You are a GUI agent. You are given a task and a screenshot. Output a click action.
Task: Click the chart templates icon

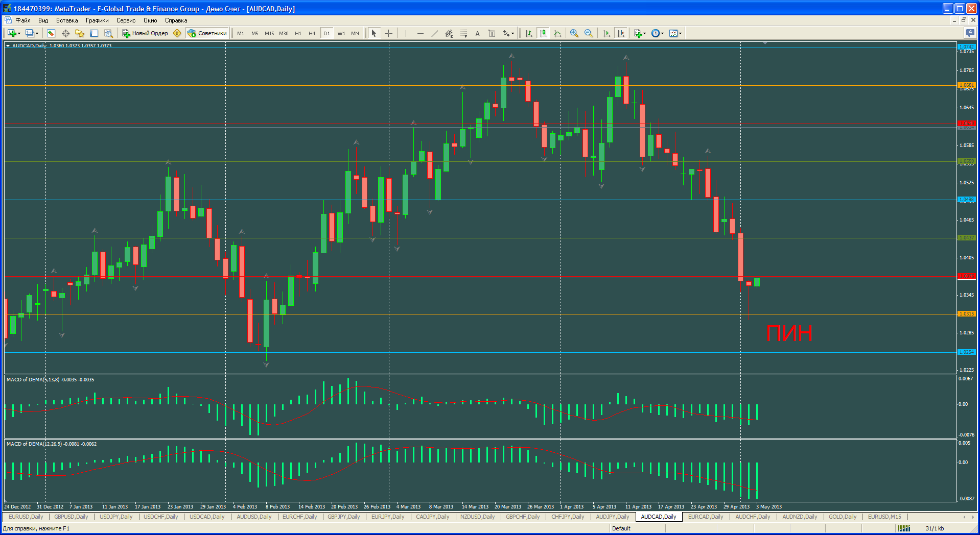coord(673,33)
